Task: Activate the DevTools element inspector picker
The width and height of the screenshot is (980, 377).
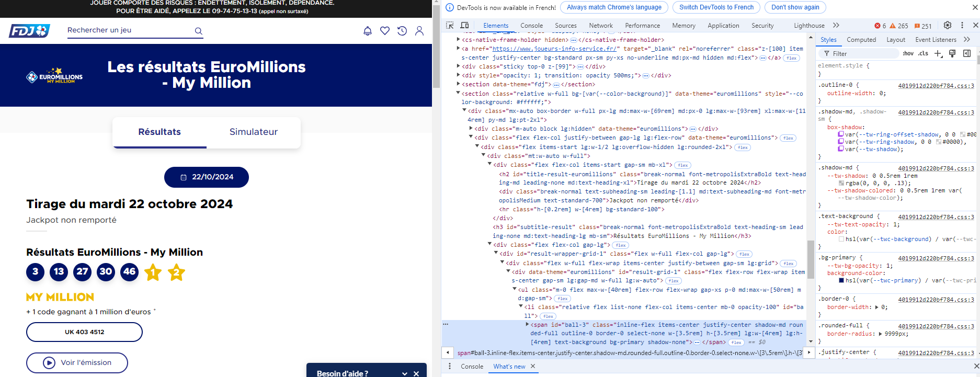Action: click(450, 25)
